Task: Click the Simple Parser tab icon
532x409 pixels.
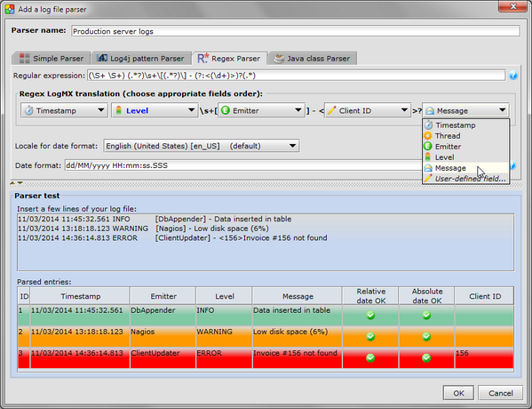Action: point(25,59)
